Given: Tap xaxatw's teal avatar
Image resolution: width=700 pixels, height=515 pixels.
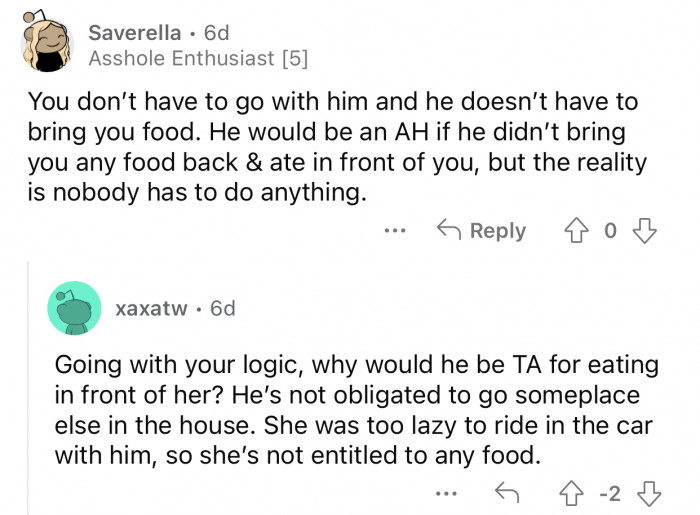Looking at the screenshot, I should (x=74, y=308).
